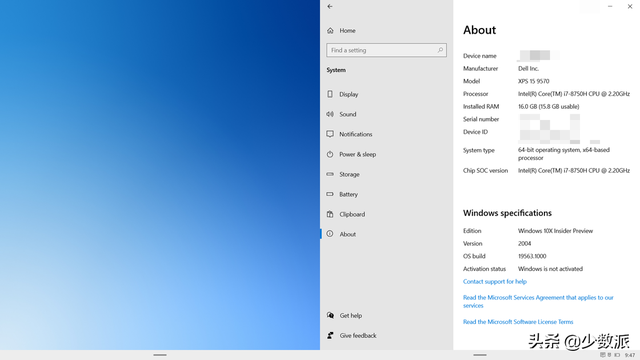Click the magnifier icon in the search box
The height and width of the screenshot is (360, 640).
coord(440,50)
